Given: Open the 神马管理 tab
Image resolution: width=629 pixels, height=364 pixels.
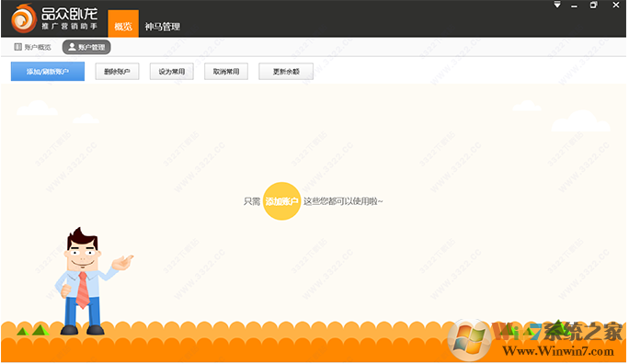Looking at the screenshot, I should [163, 27].
